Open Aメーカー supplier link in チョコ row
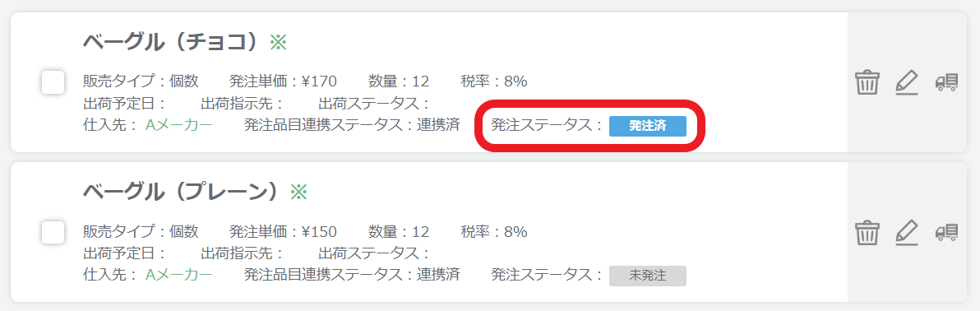The width and height of the screenshot is (980, 311). 178,125
